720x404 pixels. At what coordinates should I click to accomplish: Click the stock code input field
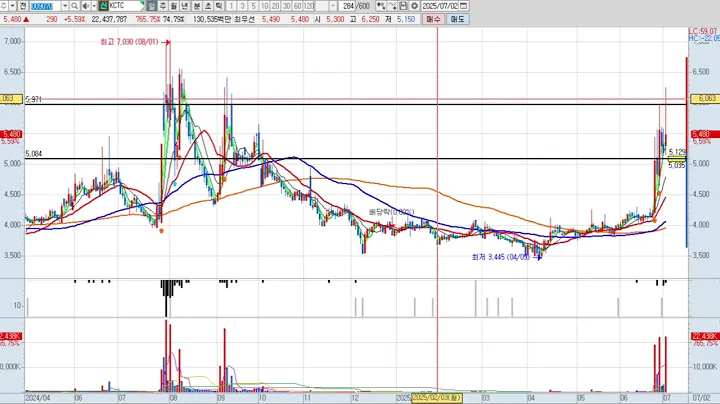point(45,6)
